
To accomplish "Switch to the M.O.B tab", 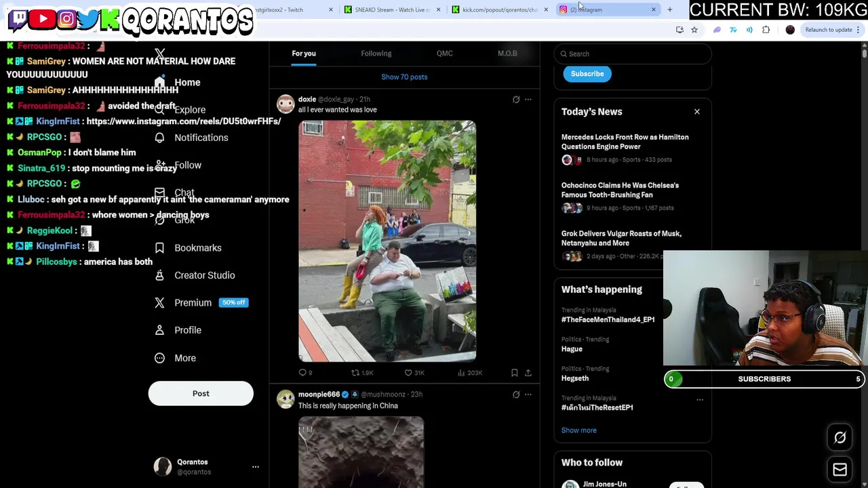I will pyautogui.click(x=507, y=54).
